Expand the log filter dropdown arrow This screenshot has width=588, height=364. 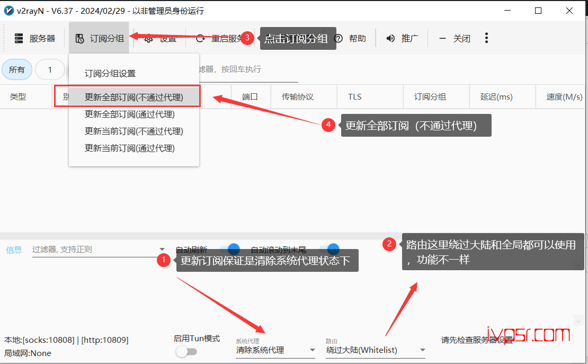click(162, 249)
